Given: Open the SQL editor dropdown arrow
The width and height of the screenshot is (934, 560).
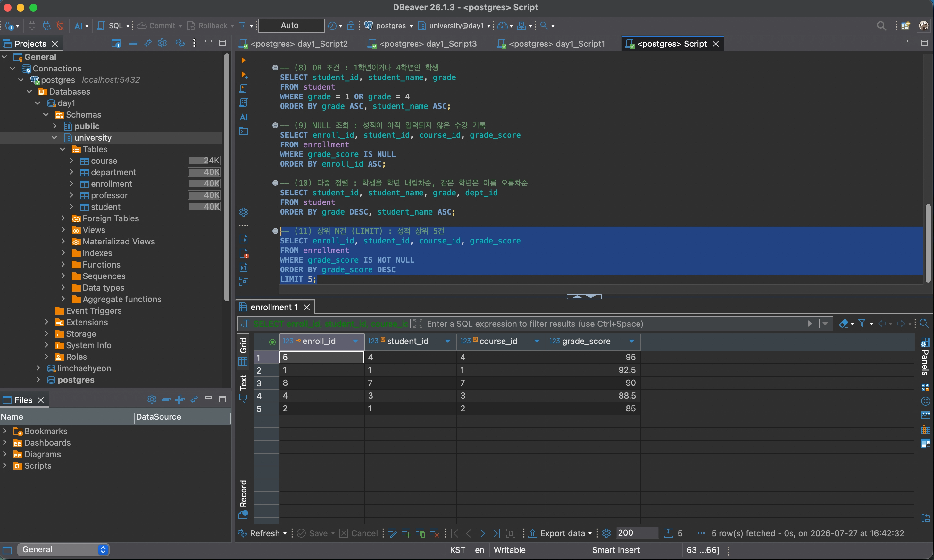Looking at the screenshot, I should 128,26.
